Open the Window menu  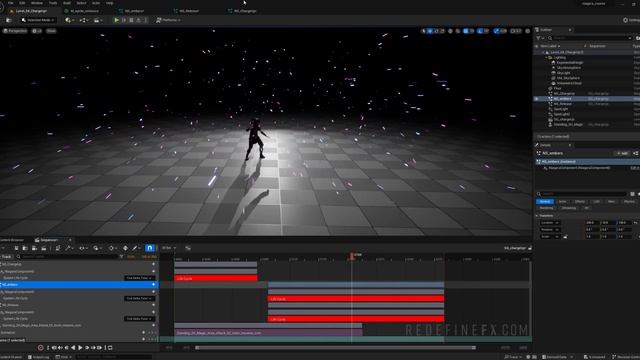pyautogui.click(x=37, y=3)
